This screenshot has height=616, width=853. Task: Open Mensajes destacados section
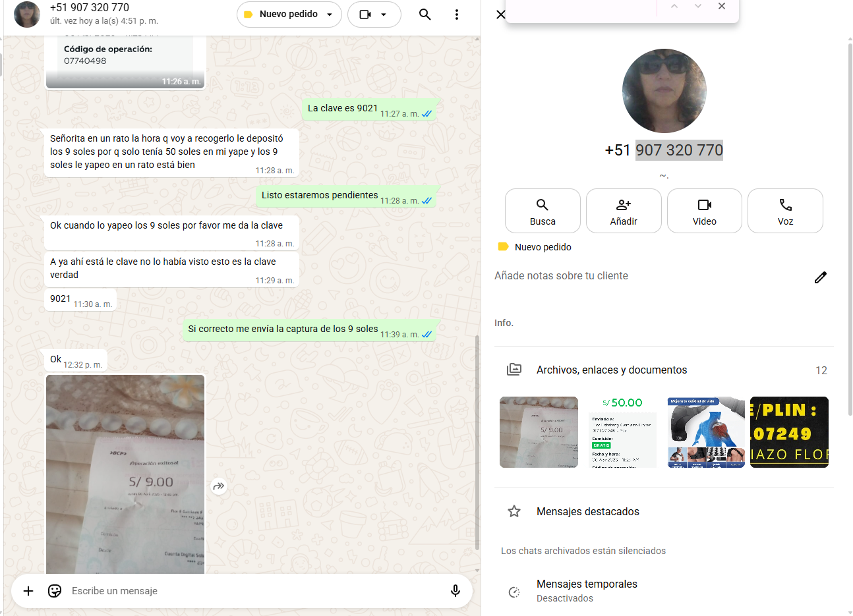587,511
